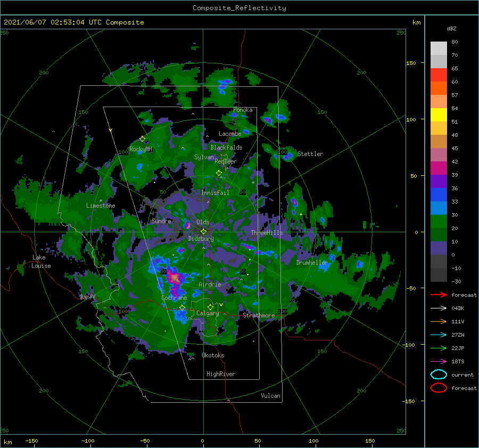Click the 'Limestone' label on the map
The height and width of the screenshot is (448, 479).
coord(101,206)
